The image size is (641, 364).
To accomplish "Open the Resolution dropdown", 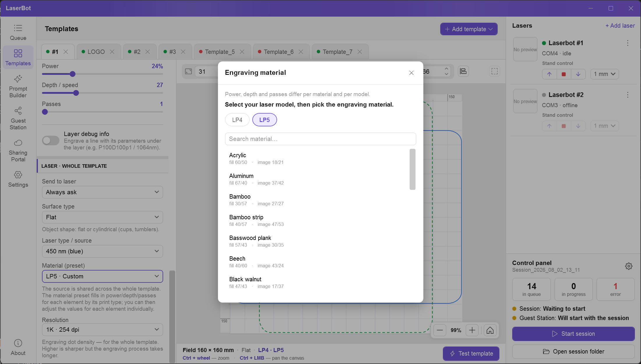I will [x=103, y=330].
